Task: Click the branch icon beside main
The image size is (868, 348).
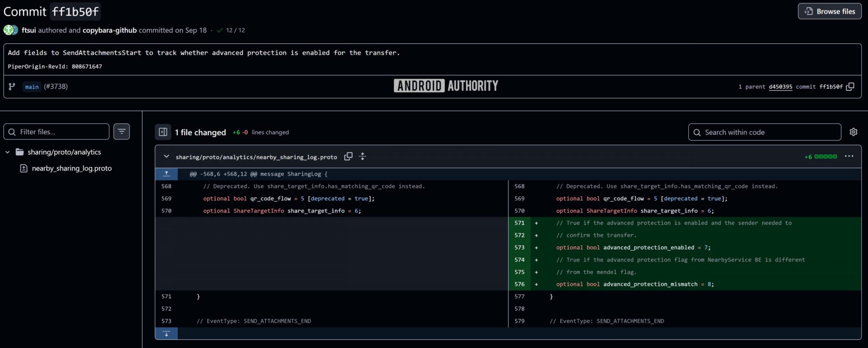Action: point(12,86)
